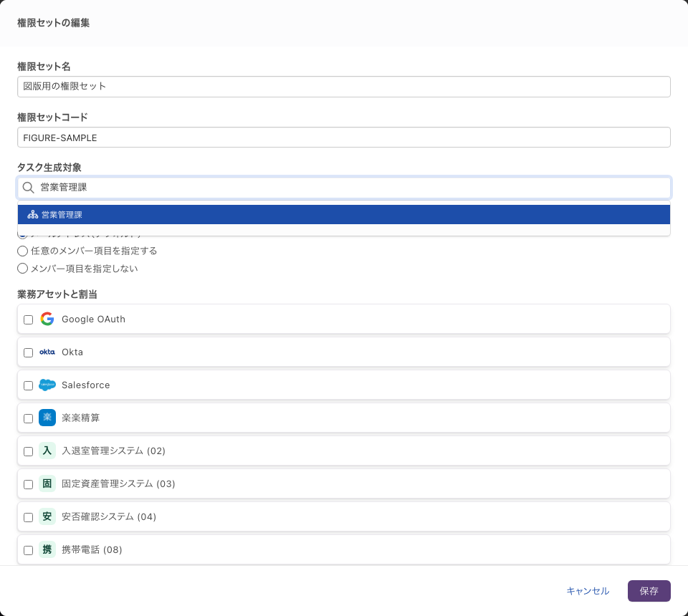Enable the Salesforce checkbox

28,385
